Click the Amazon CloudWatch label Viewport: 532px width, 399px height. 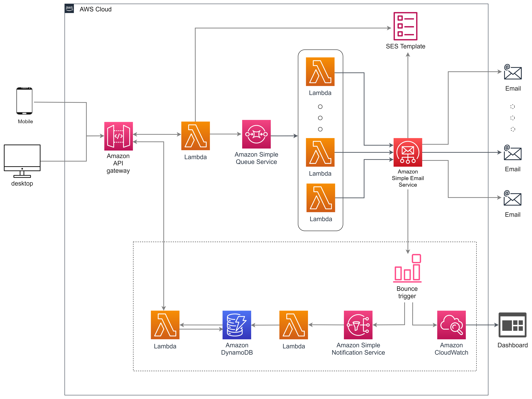(451, 349)
